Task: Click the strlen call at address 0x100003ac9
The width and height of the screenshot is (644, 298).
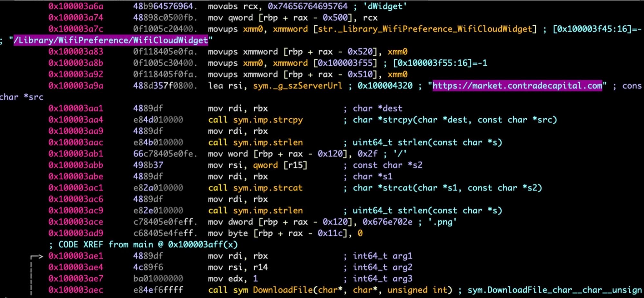Action: [255, 211]
